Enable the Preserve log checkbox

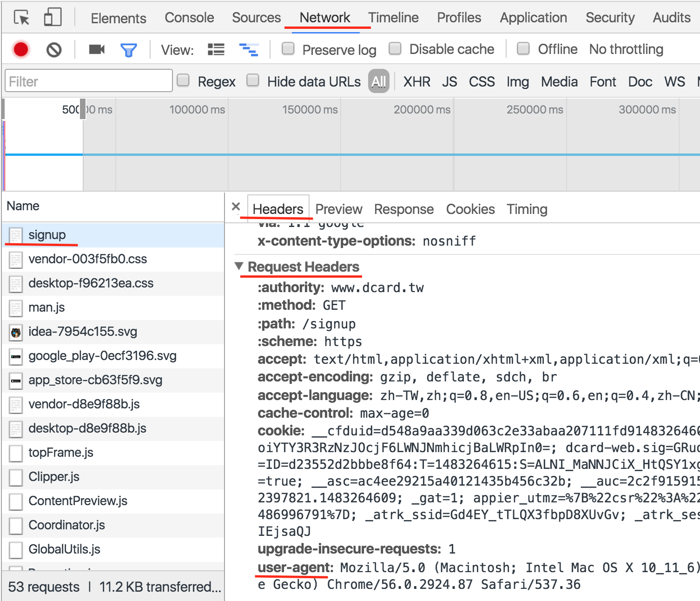coord(288,48)
